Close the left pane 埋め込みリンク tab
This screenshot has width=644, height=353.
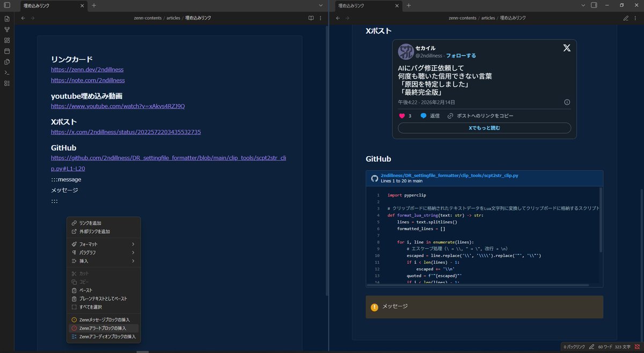click(82, 5)
